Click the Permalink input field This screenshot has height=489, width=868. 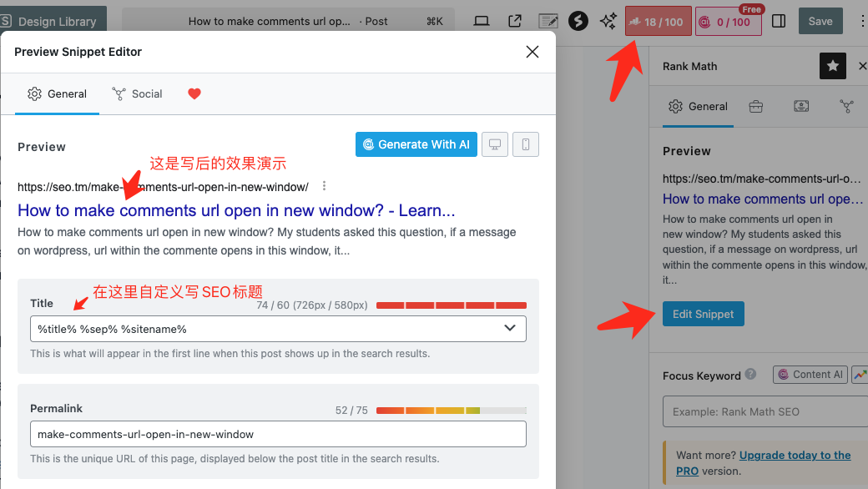tap(278, 434)
